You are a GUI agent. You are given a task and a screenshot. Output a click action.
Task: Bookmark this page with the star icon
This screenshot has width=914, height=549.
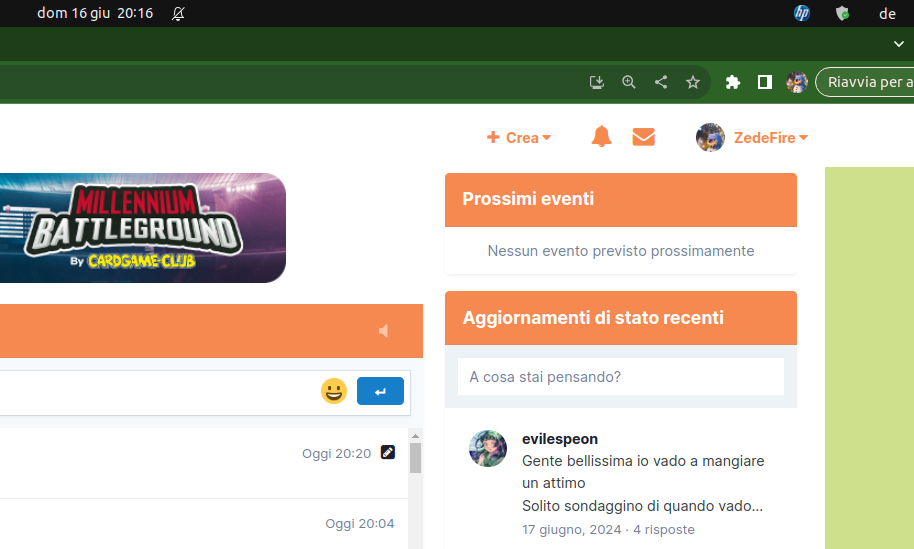pyautogui.click(x=692, y=82)
